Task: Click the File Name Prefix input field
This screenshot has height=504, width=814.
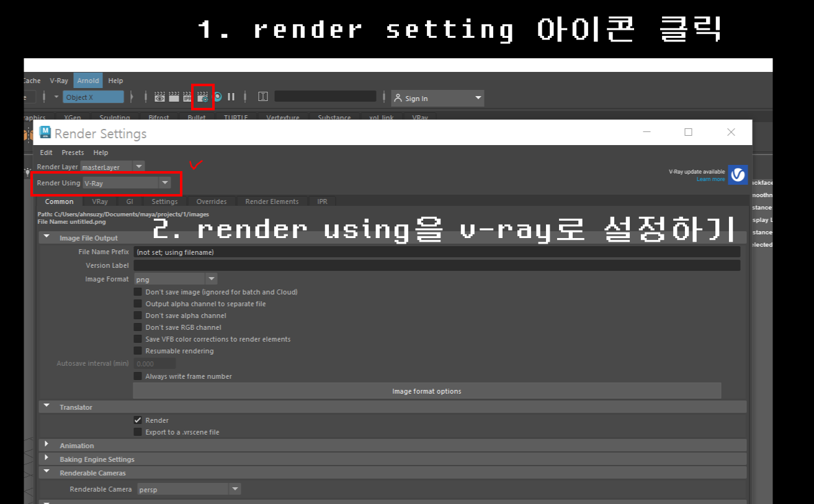Action: coord(437,252)
